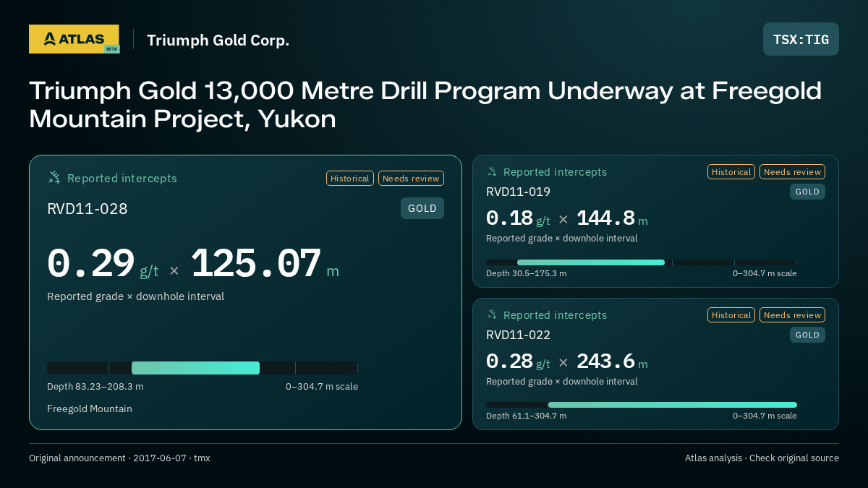Select the GOLD badge on RVD11-028 card
Screen dimensions: 868x488
pyautogui.click(x=422, y=208)
